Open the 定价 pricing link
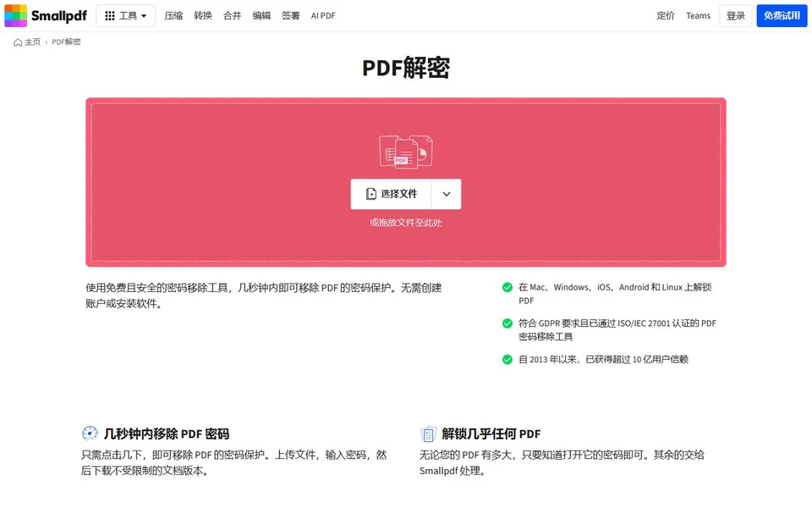The width and height of the screenshot is (812, 508). (x=666, y=16)
